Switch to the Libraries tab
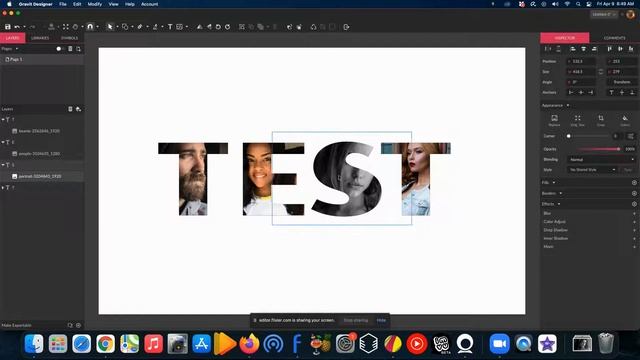 pyautogui.click(x=40, y=38)
